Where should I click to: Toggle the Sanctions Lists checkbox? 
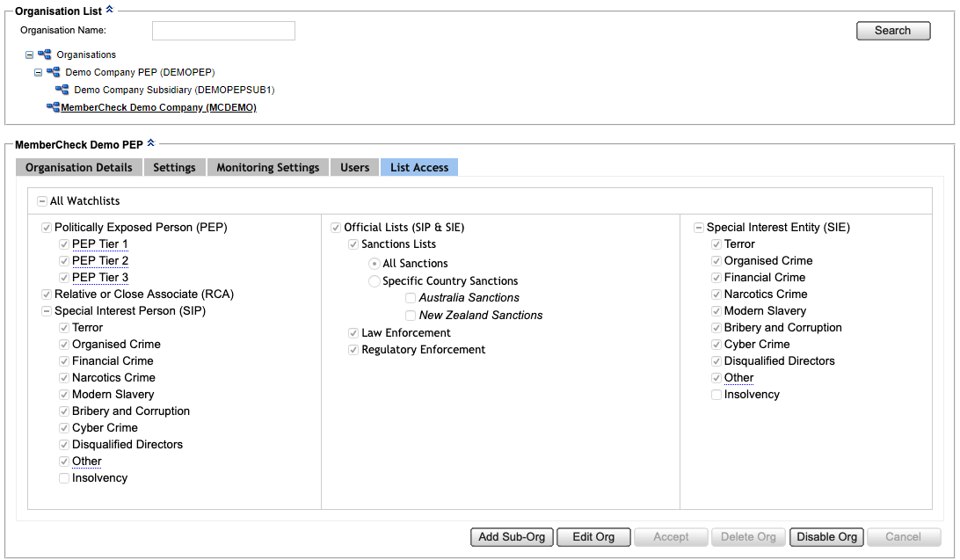point(353,244)
